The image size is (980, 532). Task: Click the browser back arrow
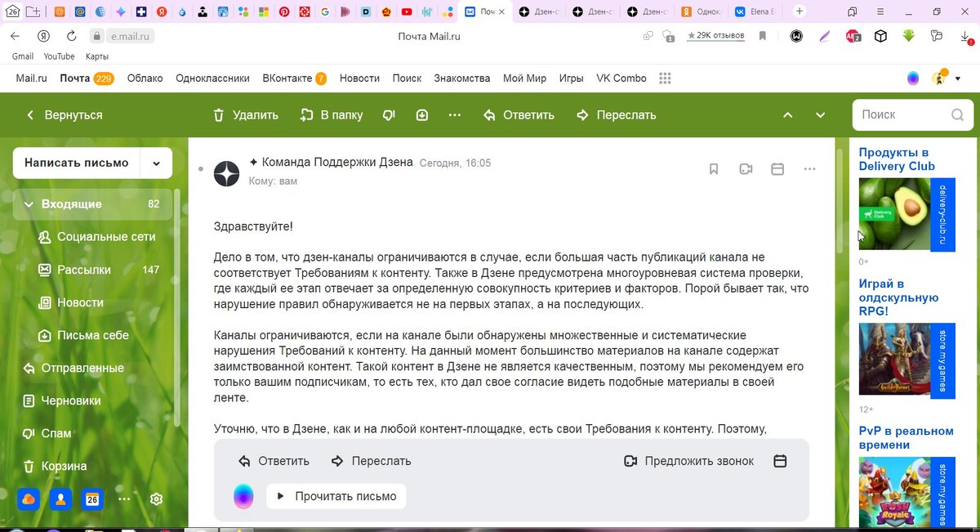click(16, 36)
